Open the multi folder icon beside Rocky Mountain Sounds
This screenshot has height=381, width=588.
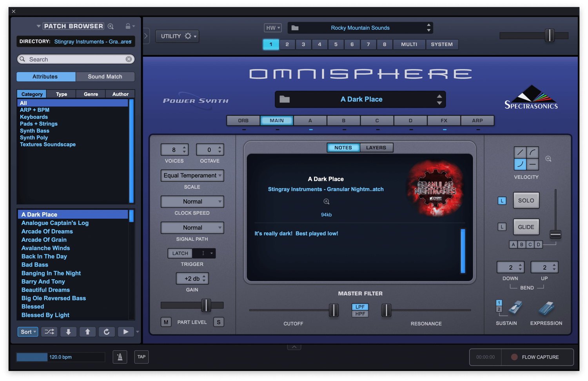[295, 28]
